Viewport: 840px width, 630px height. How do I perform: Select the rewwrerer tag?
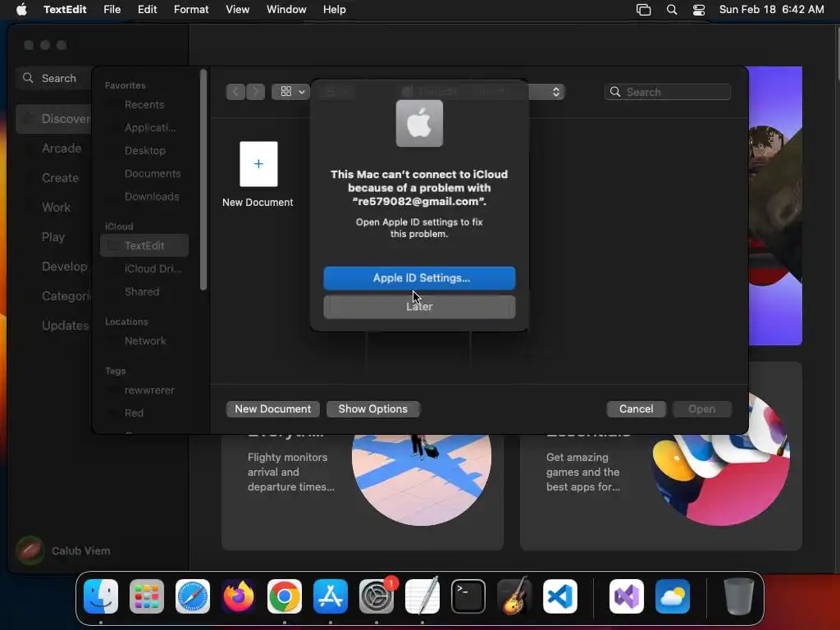tap(144, 390)
